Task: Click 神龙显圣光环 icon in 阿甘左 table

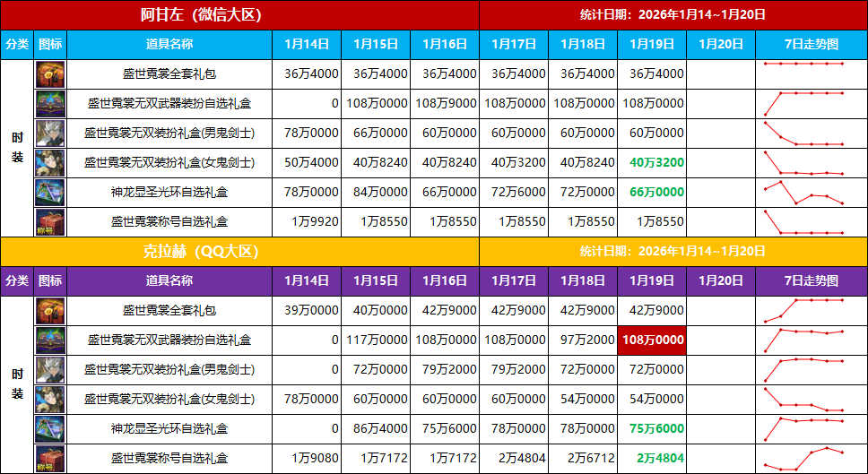Action: pyautogui.click(x=50, y=193)
